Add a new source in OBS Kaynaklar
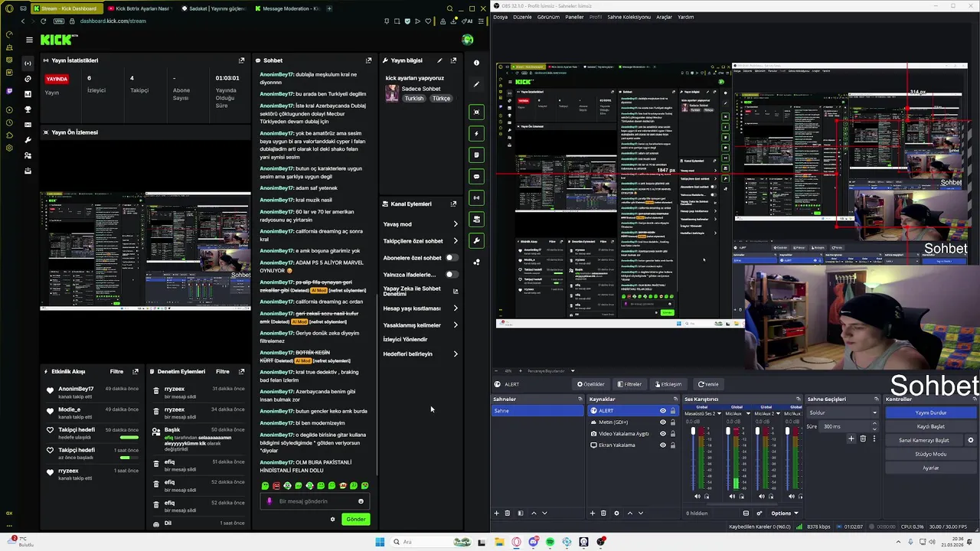Image resolution: width=980 pixels, height=551 pixels. pos(592,514)
